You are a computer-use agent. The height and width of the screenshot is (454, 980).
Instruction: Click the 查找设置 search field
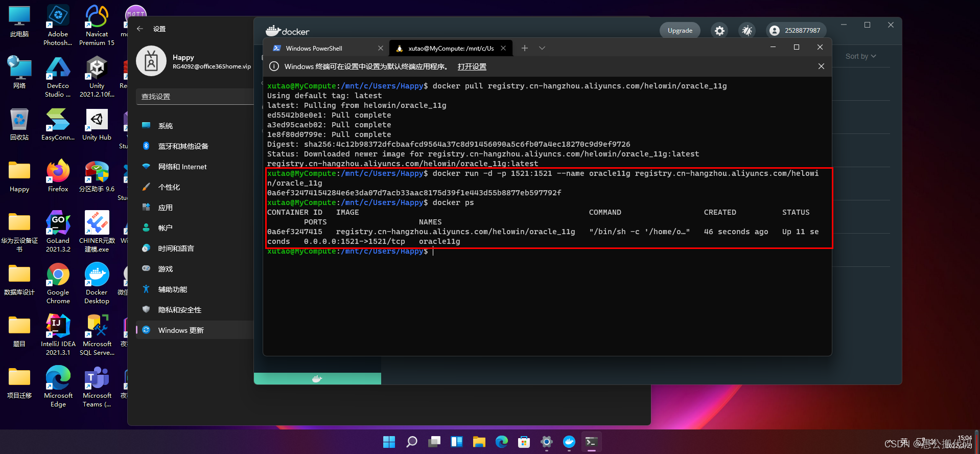195,97
